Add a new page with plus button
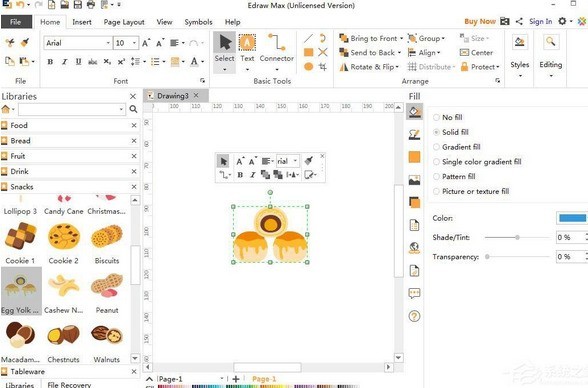The height and width of the screenshot is (388, 588). [236, 379]
